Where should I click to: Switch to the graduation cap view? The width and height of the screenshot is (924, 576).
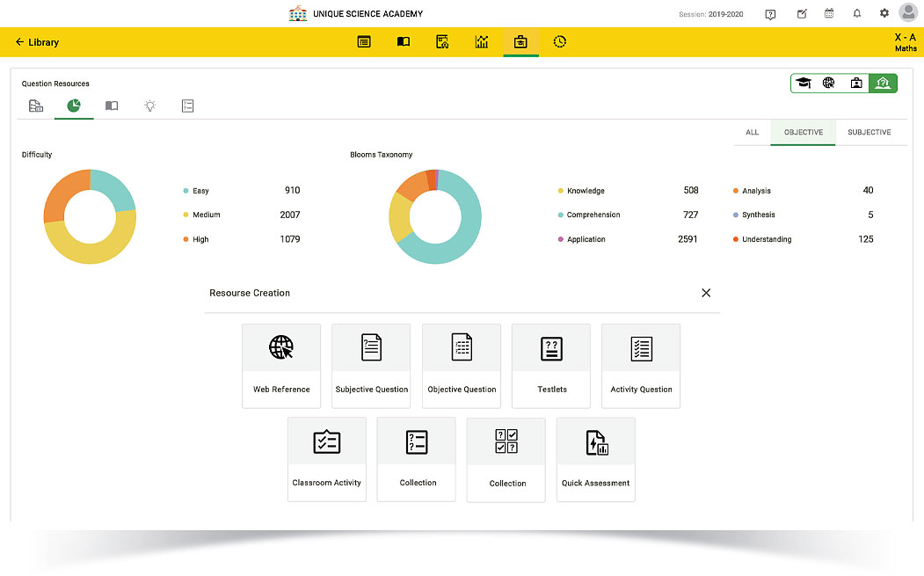click(804, 84)
